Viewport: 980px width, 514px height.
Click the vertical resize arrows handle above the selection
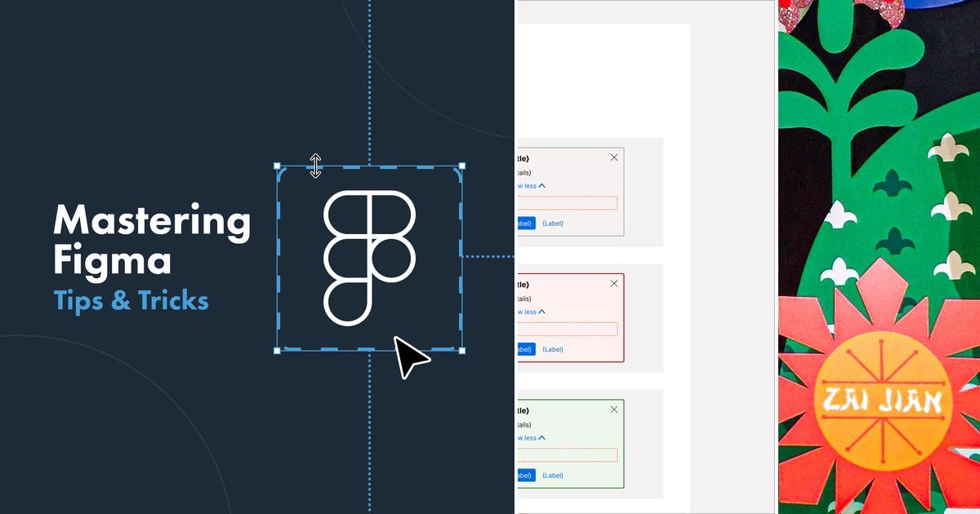315,166
